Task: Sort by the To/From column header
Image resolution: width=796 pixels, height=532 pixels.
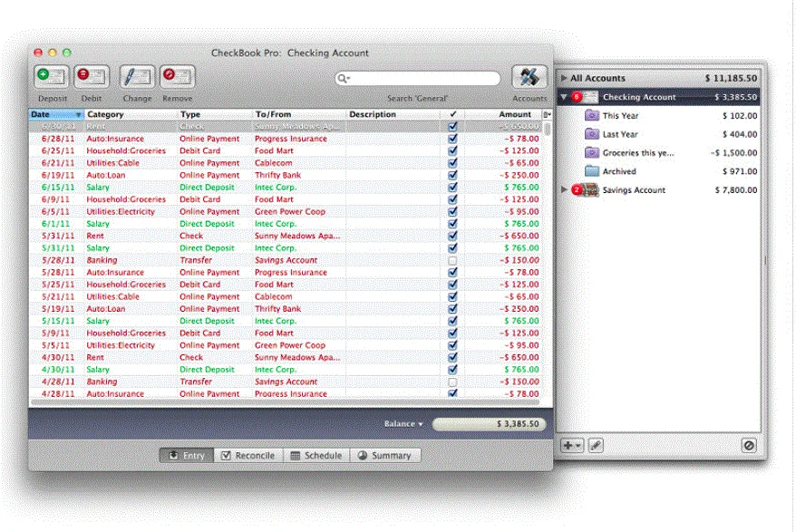Action: coord(299,114)
